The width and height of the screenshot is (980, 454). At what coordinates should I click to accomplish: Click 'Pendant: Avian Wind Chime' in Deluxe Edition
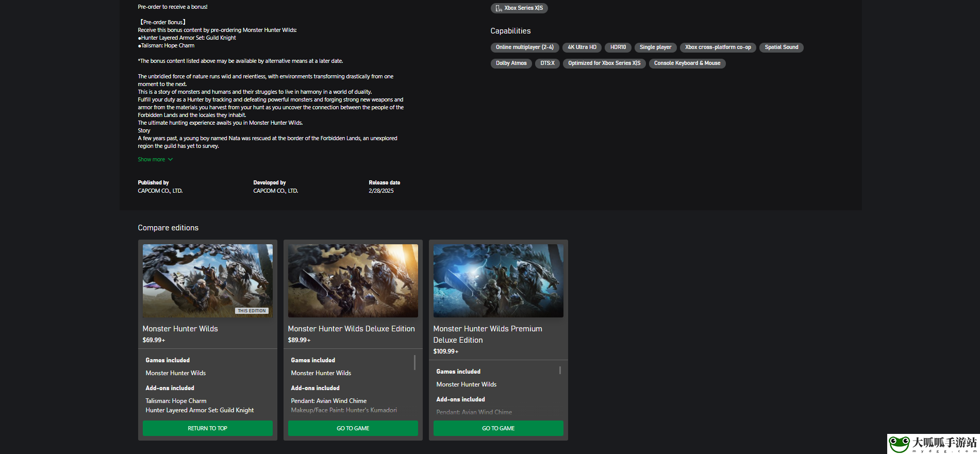[329, 401]
